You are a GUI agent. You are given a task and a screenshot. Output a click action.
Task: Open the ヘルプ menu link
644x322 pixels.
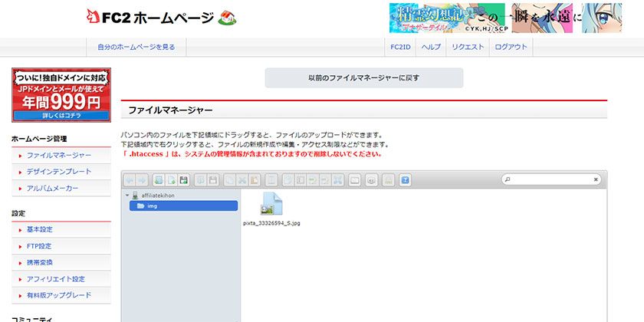click(x=431, y=47)
